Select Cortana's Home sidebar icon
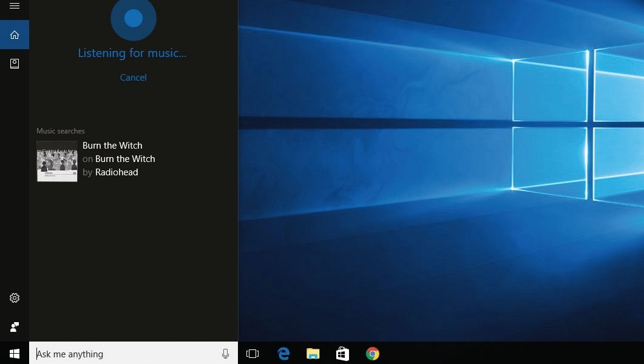The image size is (644, 364). pos(14,34)
